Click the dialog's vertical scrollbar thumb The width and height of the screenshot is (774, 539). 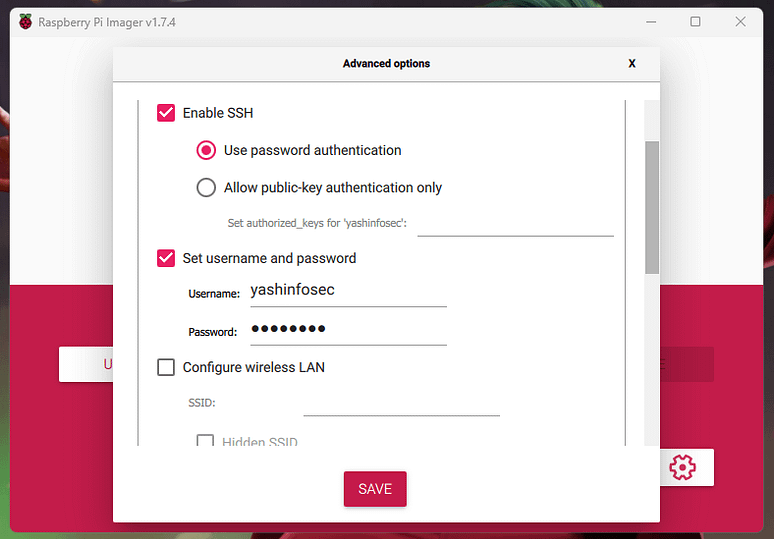click(652, 206)
